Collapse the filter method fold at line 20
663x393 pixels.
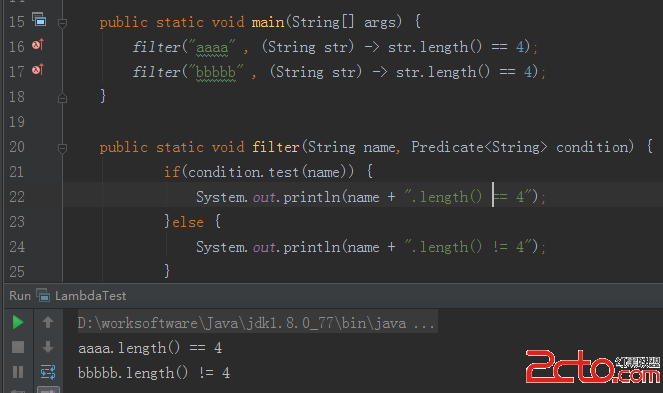click(62, 148)
